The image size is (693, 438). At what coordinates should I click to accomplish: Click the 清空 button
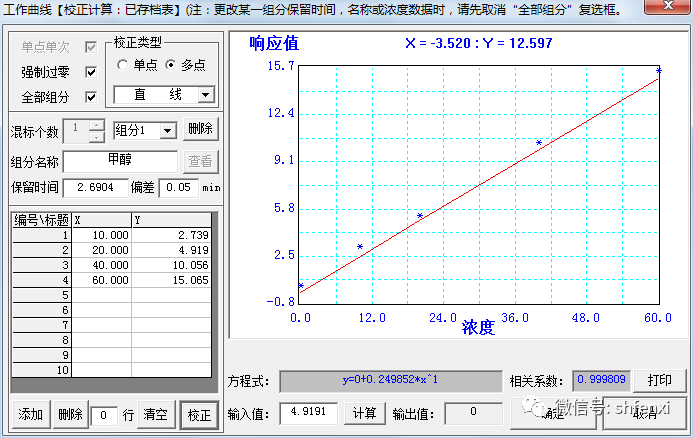pyautogui.click(x=154, y=414)
